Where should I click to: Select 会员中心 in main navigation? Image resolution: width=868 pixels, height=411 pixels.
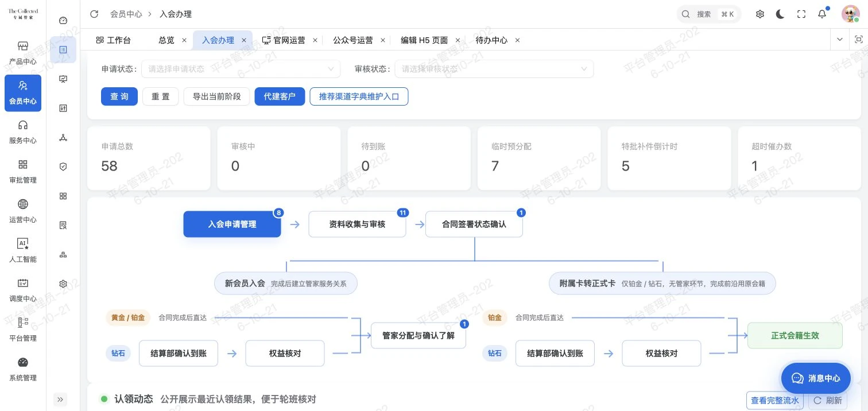tap(23, 92)
